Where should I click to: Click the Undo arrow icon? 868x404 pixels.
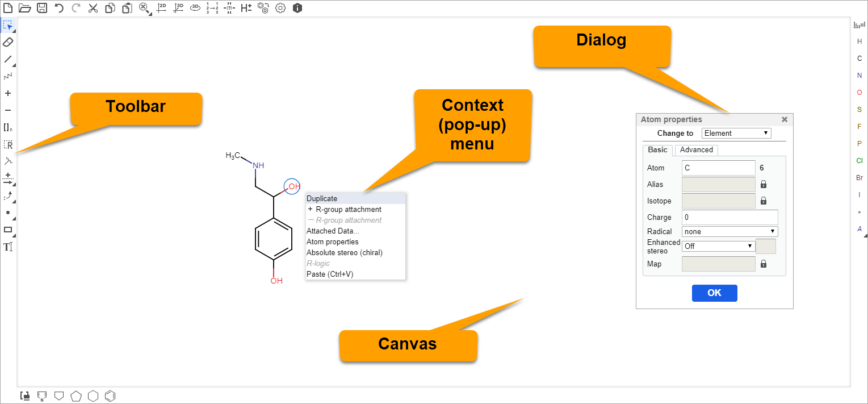(x=59, y=8)
